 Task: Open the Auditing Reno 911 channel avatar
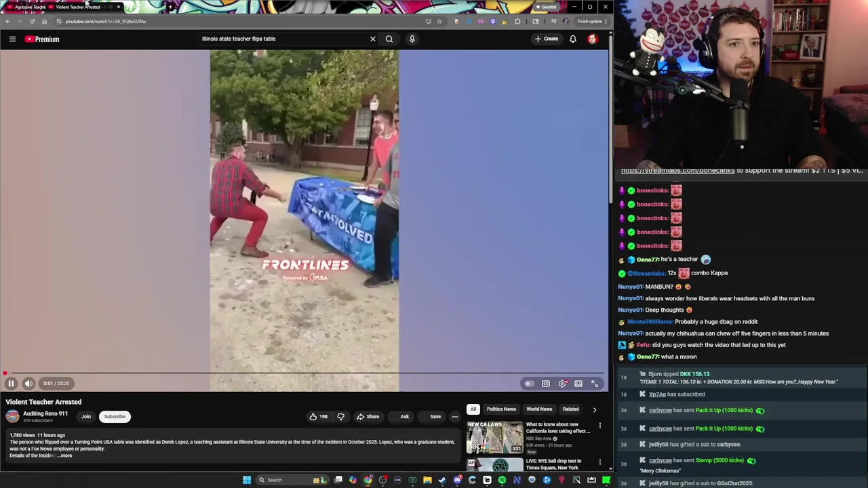(x=12, y=416)
